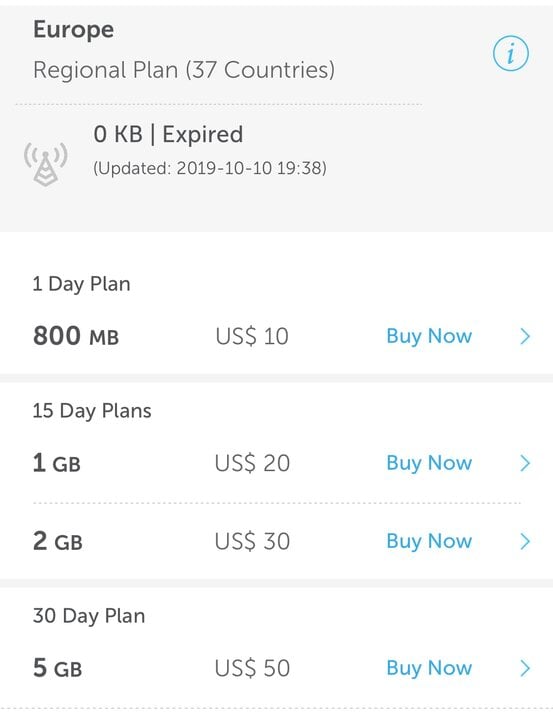Buy Now the 1 GB 15 Day Plan

pyautogui.click(x=429, y=463)
